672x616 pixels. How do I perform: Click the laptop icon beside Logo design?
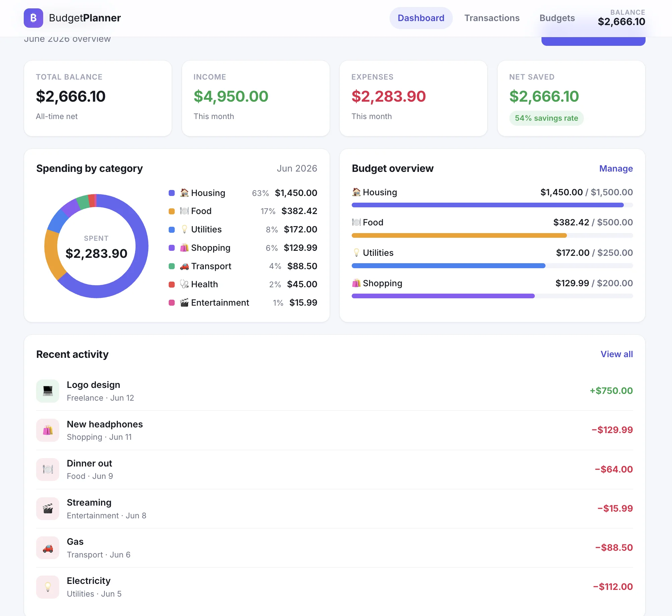click(x=48, y=391)
